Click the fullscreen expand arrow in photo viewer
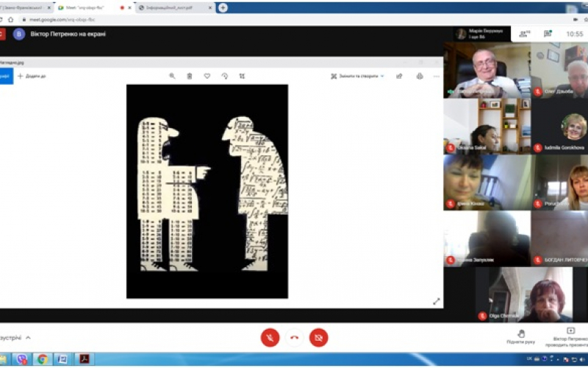 pyautogui.click(x=437, y=301)
